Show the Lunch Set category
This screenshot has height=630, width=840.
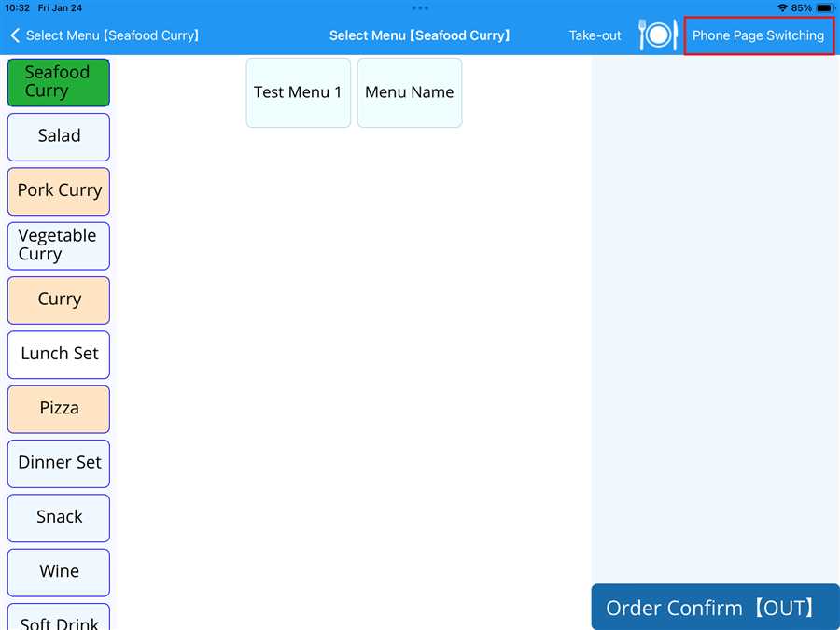(x=59, y=354)
